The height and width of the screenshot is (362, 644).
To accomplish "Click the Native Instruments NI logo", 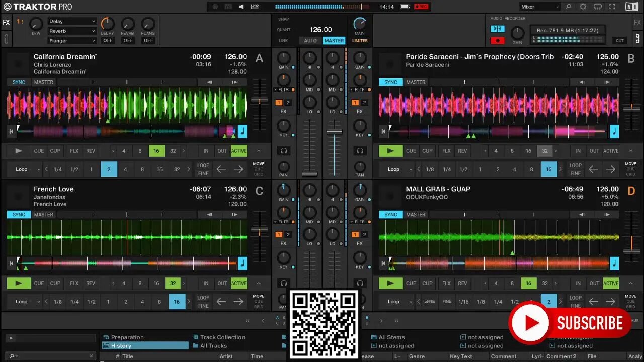I will click(x=631, y=7).
